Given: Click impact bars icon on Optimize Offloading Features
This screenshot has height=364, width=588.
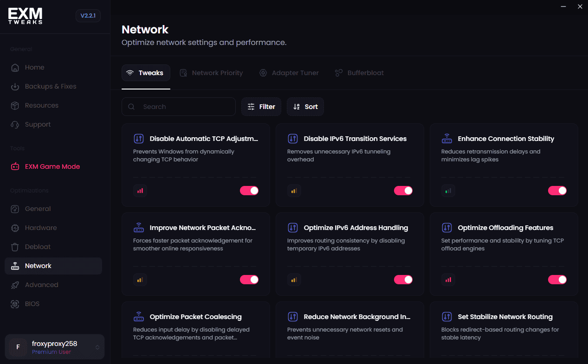Looking at the screenshot, I should [448, 280].
